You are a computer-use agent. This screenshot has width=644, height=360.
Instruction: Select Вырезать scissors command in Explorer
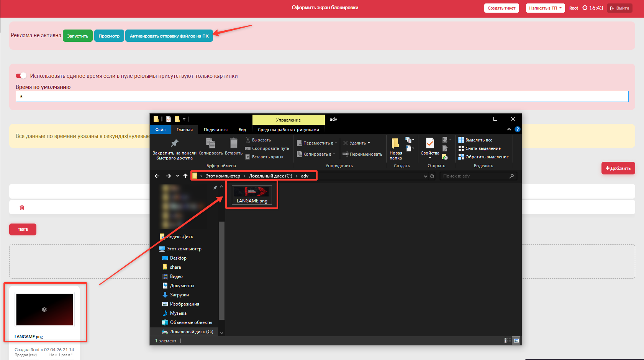click(258, 140)
